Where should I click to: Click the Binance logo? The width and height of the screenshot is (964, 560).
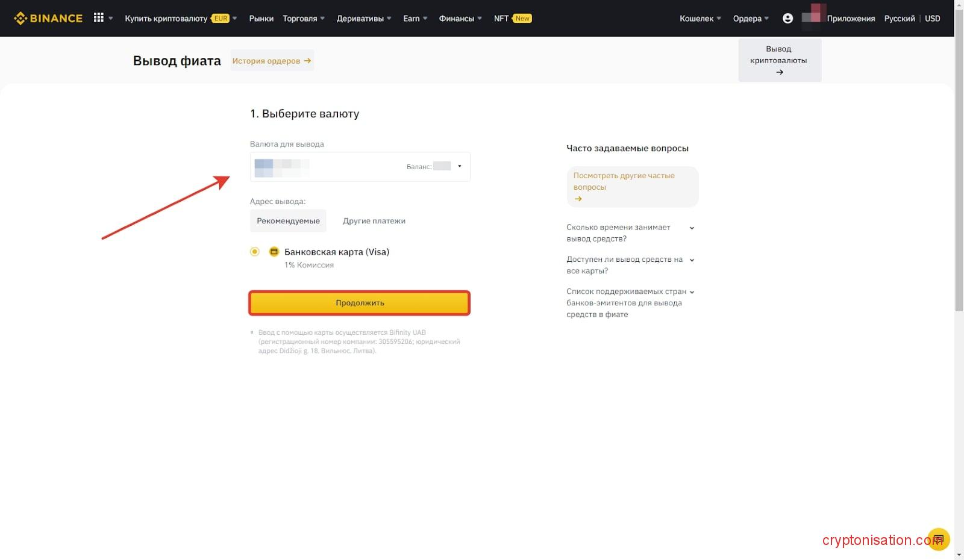point(48,17)
